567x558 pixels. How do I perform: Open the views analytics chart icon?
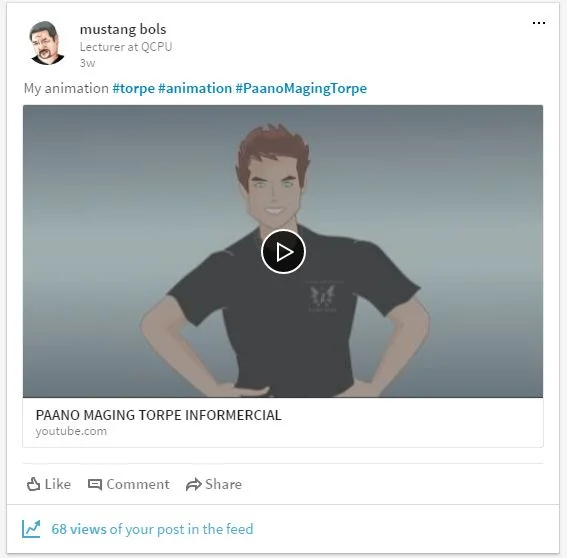tap(31, 529)
